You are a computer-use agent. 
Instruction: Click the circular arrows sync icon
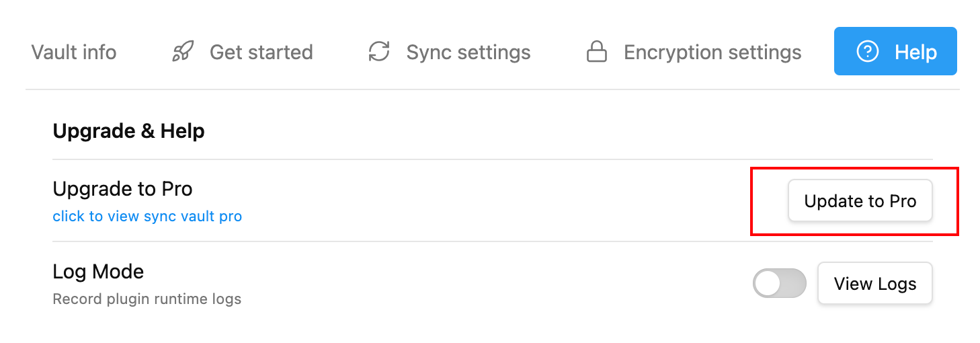click(380, 52)
